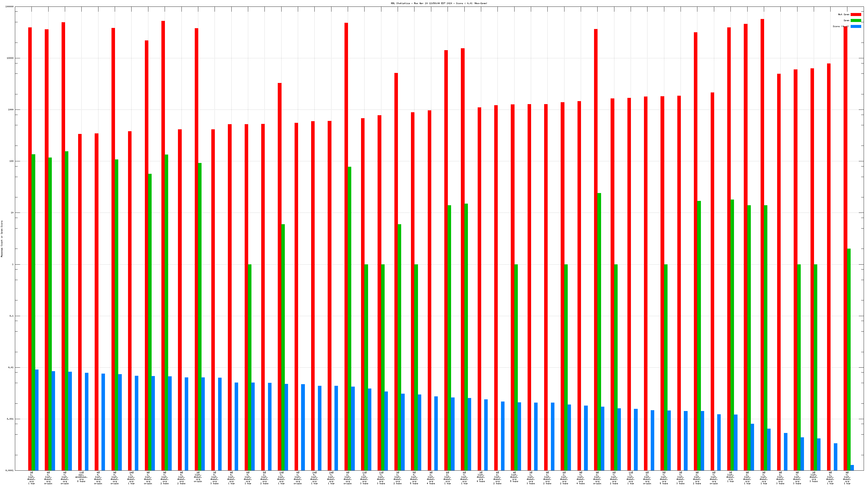The height and width of the screenshot is (488, 868).
Task: Click the RBL Statistics chart title
Action: point(439,3)
